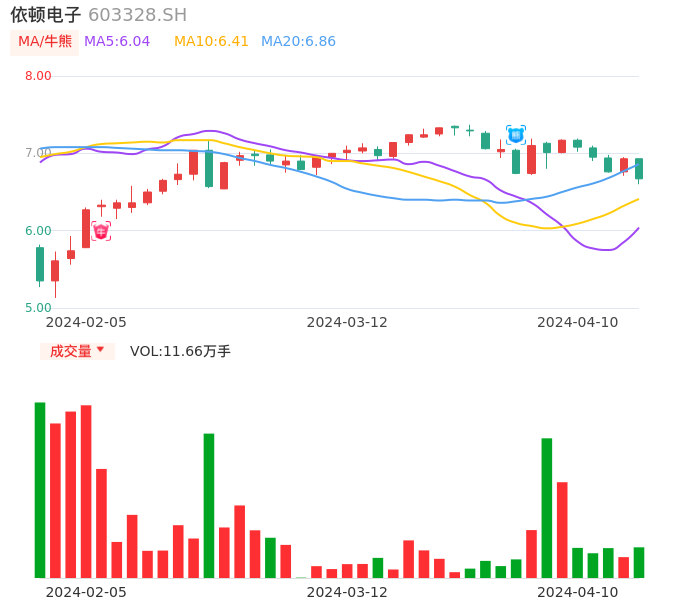
Task: Click the VOL:11.66万手 volume readout
Action: coord(180,351)
